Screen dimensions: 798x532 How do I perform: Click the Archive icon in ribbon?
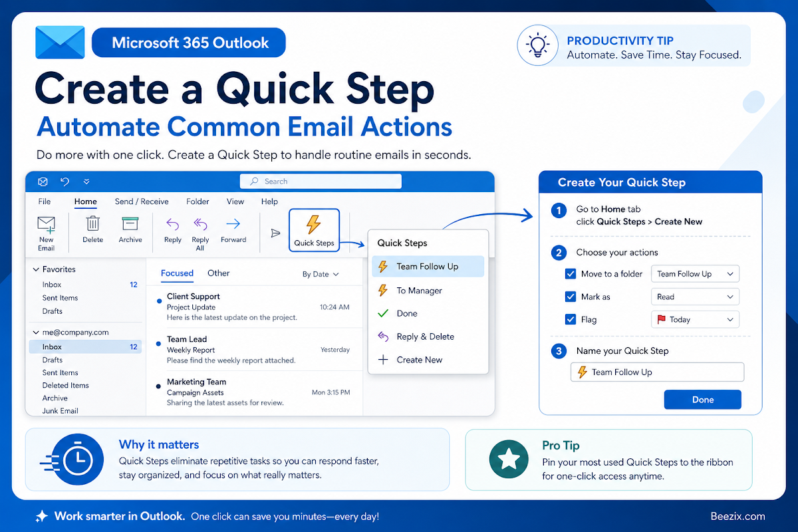click(130, 223)
